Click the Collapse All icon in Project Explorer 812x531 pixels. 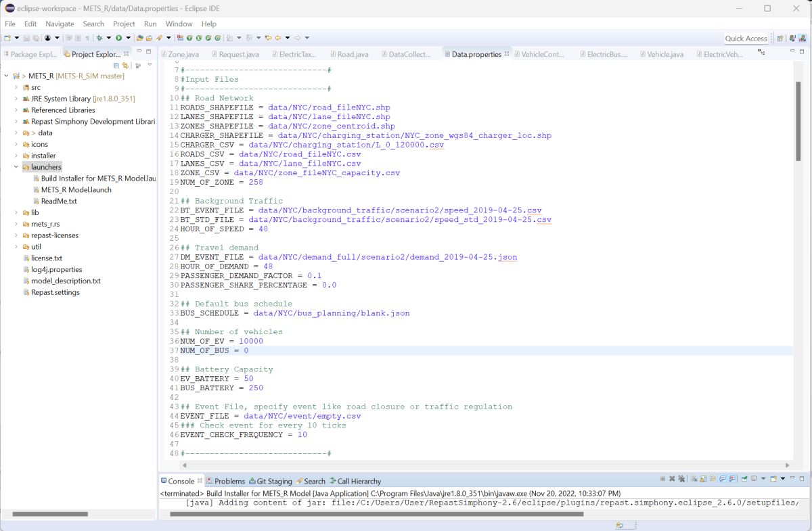[x=116, y=65]
